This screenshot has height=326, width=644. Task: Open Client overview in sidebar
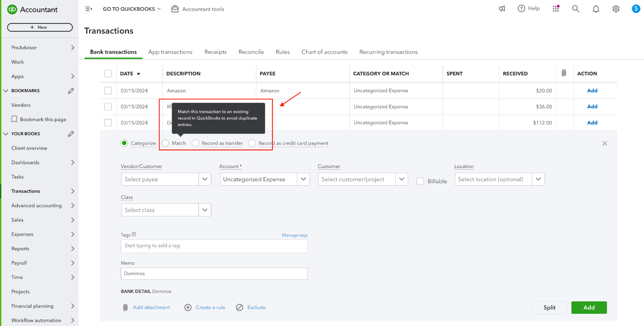29,148
